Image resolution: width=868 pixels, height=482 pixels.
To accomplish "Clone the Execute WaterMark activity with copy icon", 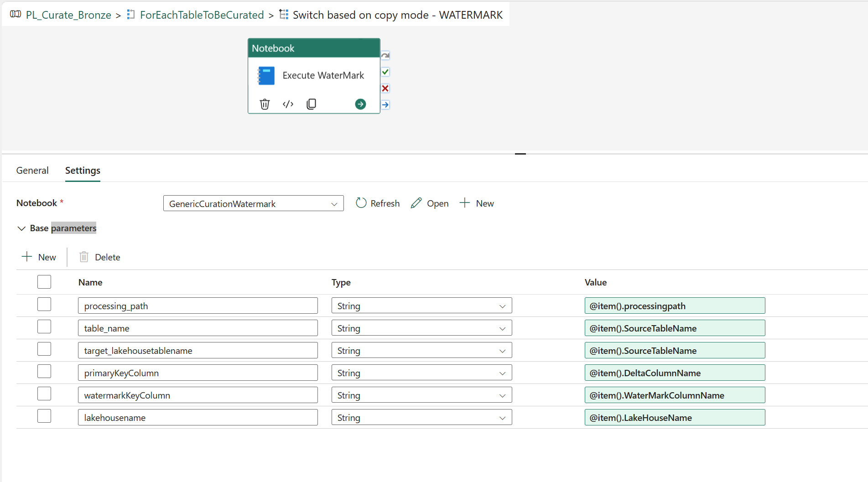I will [311, 104].
